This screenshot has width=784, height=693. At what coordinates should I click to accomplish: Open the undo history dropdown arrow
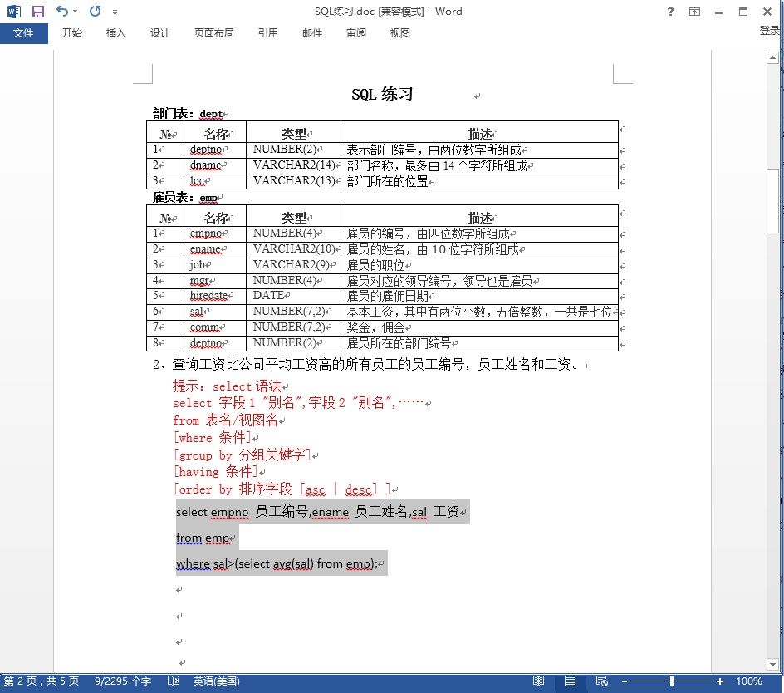pos(75,11)
